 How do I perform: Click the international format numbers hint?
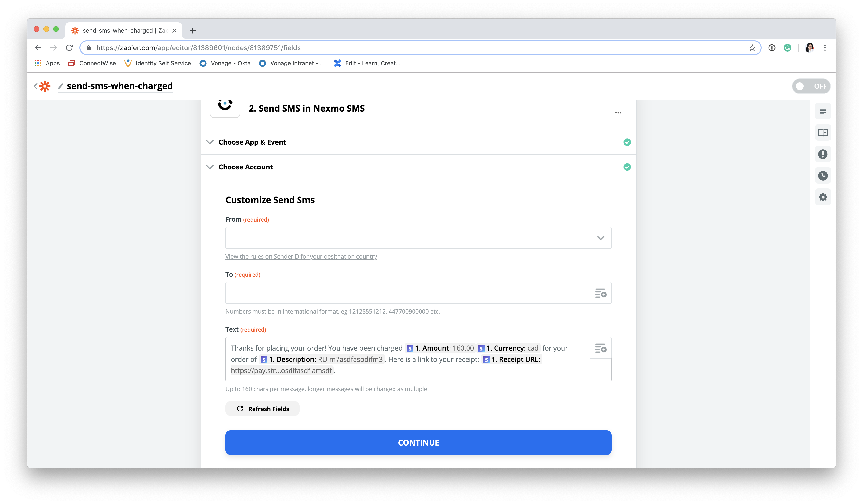[333, 312]
